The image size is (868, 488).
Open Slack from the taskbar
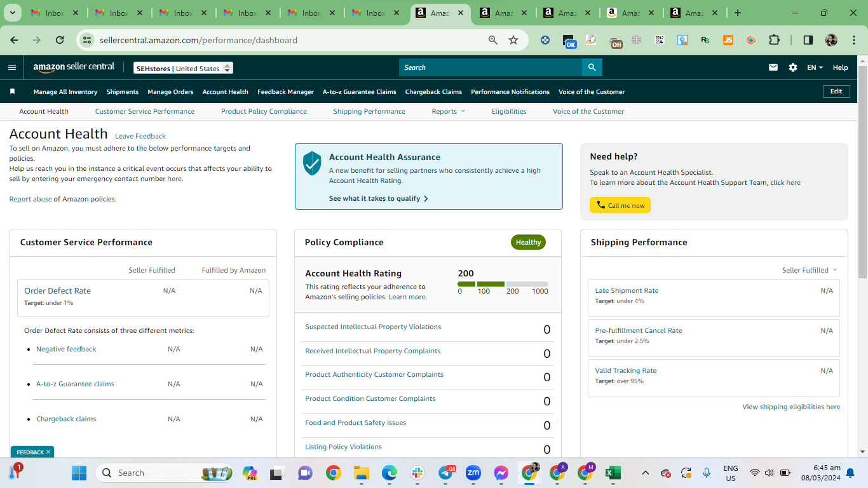tap(417, 473)
